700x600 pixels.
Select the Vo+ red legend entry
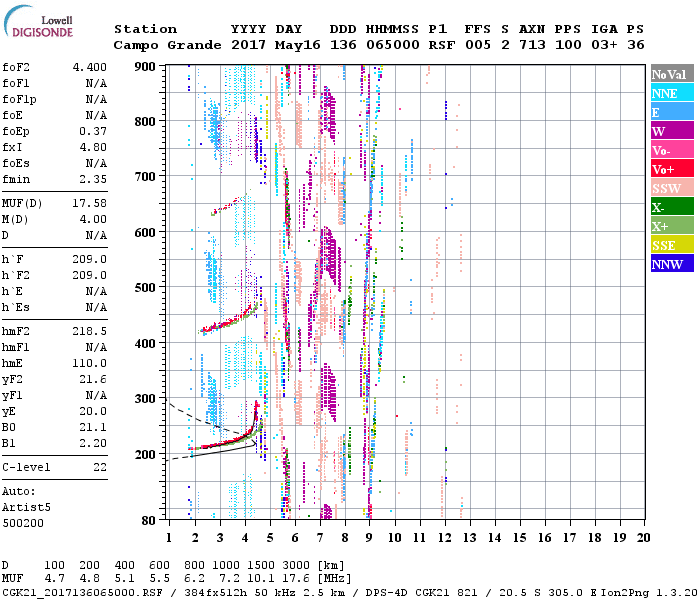(x=671, y=169)
